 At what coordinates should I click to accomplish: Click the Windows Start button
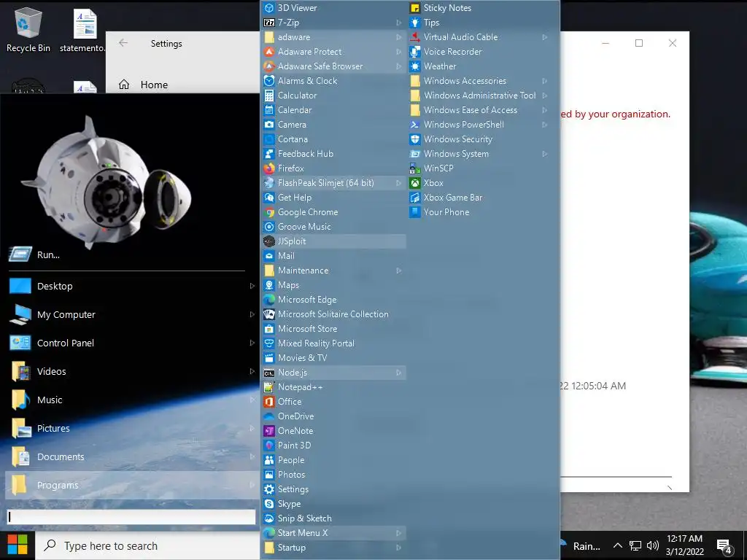click(x=18, y=545)
